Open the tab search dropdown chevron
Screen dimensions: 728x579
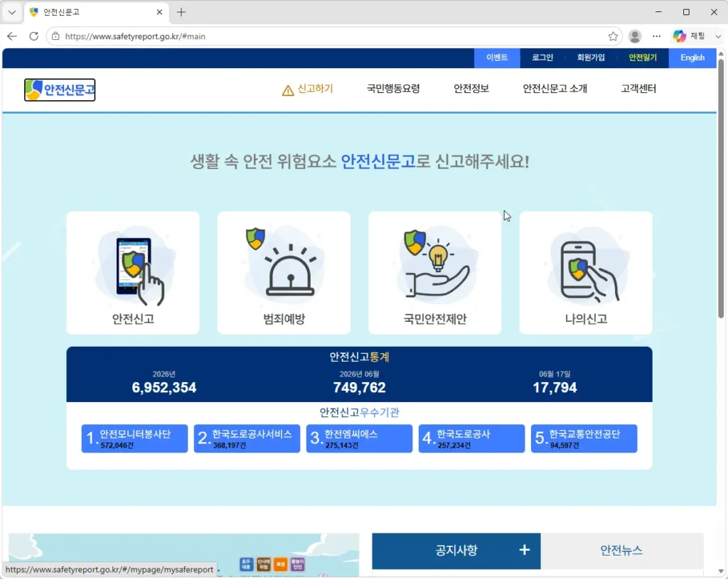tap(12, 12)
